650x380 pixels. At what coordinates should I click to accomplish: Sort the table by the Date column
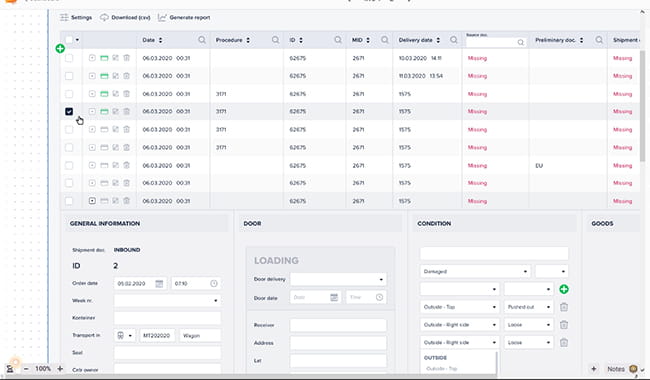160,40
